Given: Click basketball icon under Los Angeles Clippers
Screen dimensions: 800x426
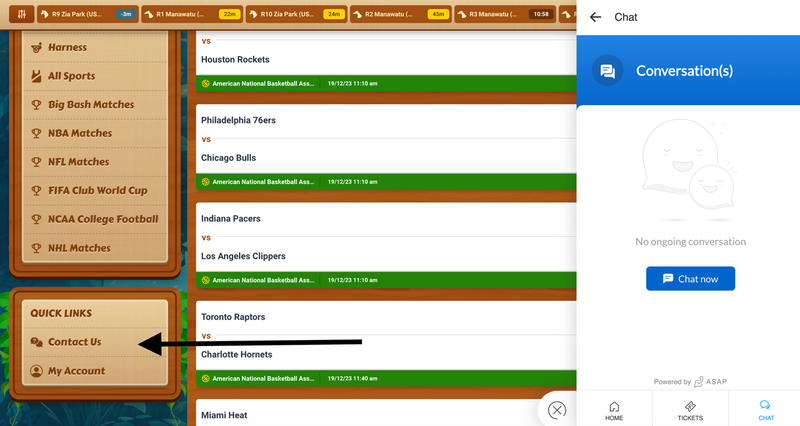Looking at the screenshot, I should (x=206, y=280).
